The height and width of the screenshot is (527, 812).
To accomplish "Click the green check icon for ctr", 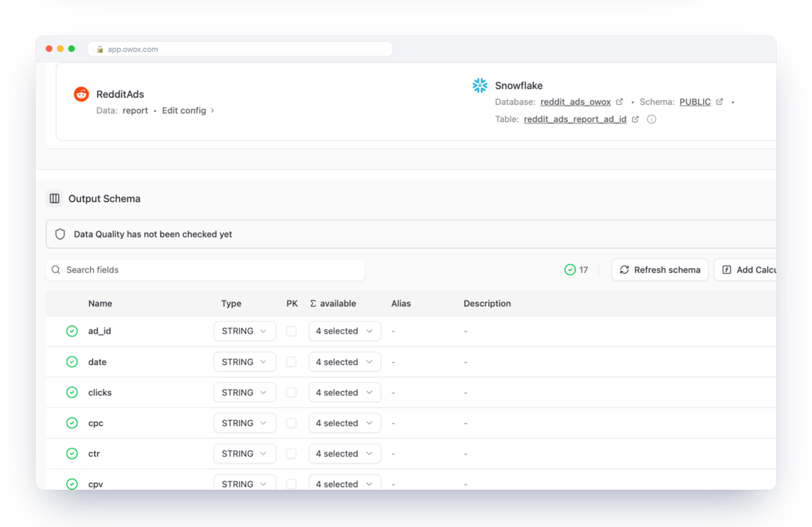I will click(x=72, y=454).
